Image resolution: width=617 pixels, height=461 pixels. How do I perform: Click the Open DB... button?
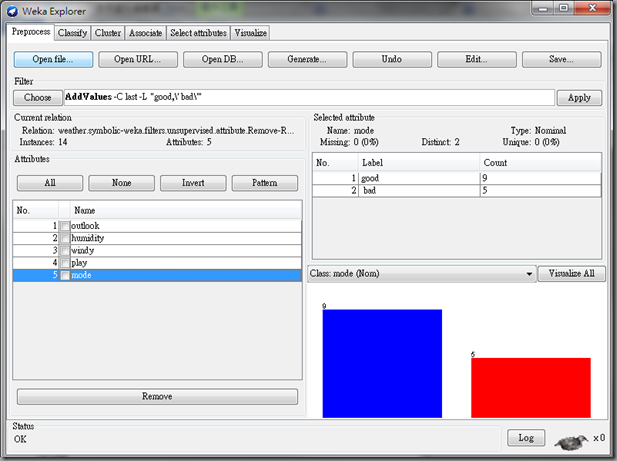[x=223, y=59]
